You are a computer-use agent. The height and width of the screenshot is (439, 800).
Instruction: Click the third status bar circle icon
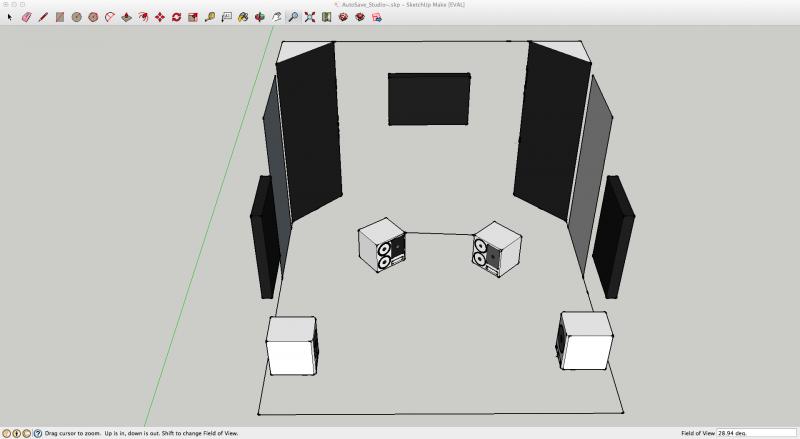tap(27, 433)
